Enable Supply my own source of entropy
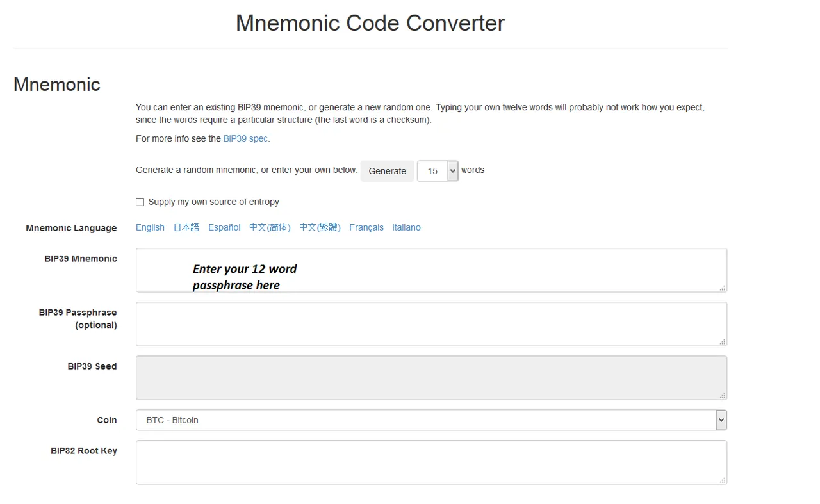Screen dimensions: 820x504 pyautogui.click(x=140, y=202)
